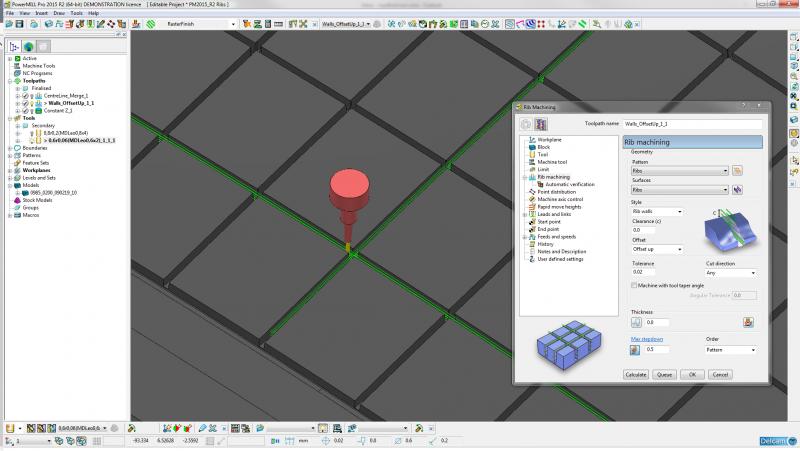The height and width of the screenshot is (451, 800).
Task: Open the Offset dropdown showing Offset up
Action: (657, 249)
